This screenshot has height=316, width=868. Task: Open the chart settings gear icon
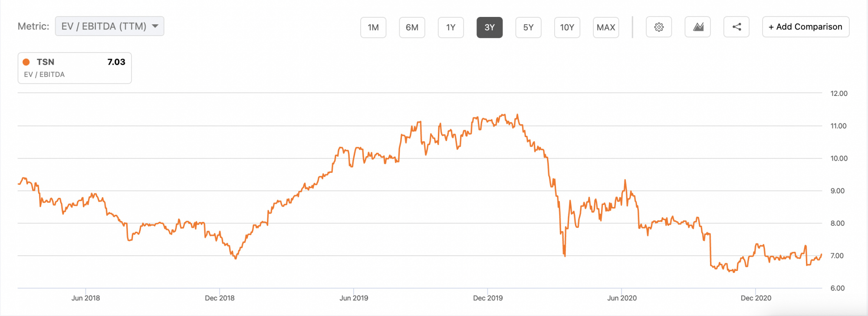pos(658,27)
